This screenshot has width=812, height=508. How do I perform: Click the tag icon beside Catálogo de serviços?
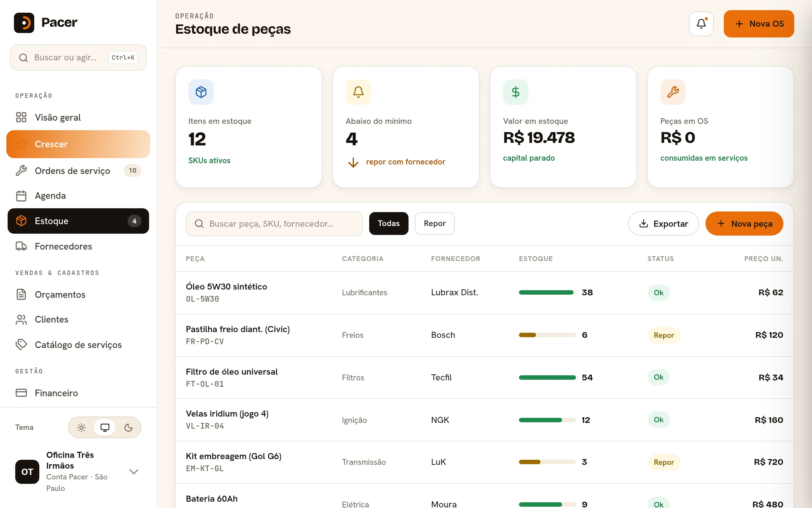pyautogui.click(x=21, y=345)
